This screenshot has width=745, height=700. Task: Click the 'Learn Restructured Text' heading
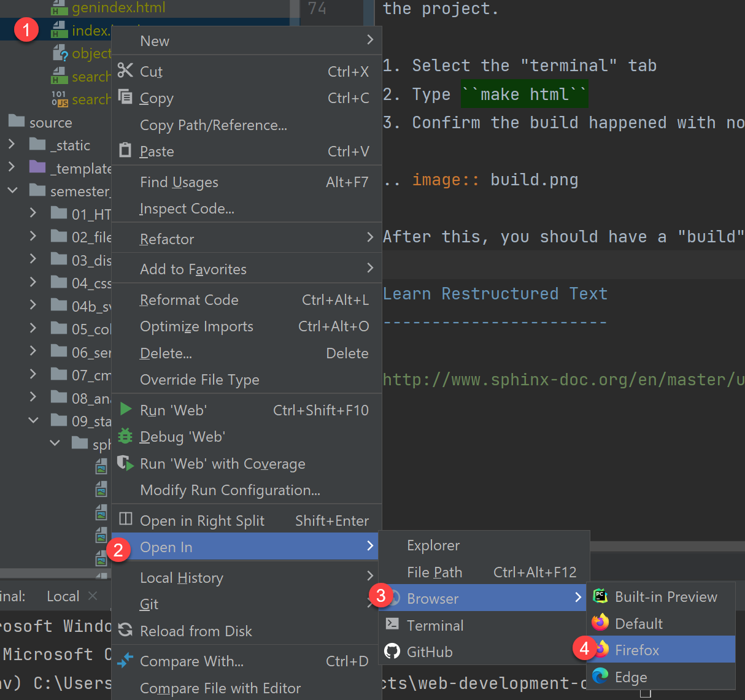coord(495,293)
